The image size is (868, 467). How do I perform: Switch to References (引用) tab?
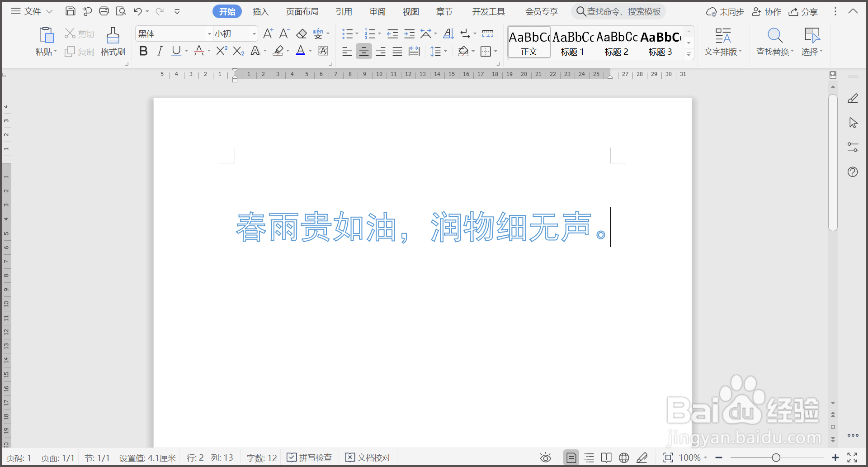(344, 12)
